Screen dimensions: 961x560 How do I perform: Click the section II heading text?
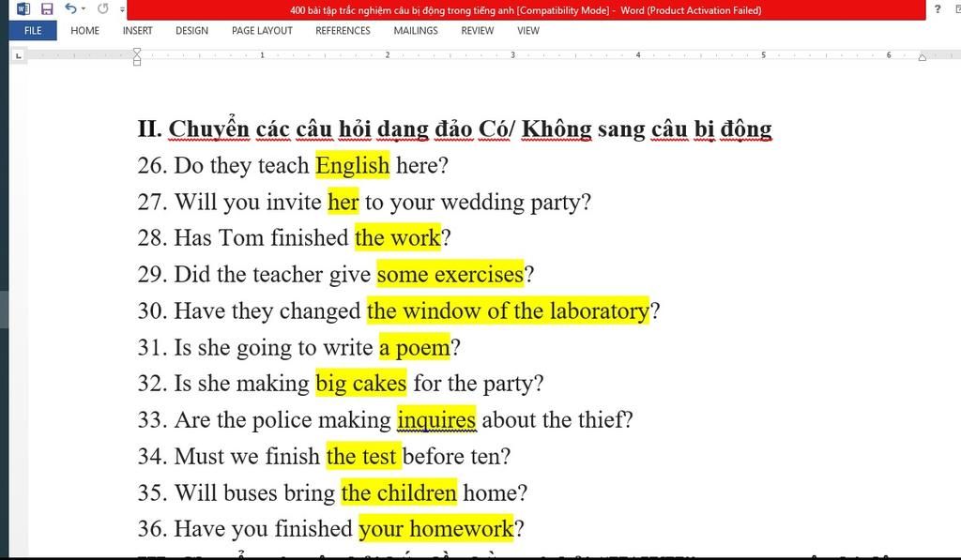(454, 129)
